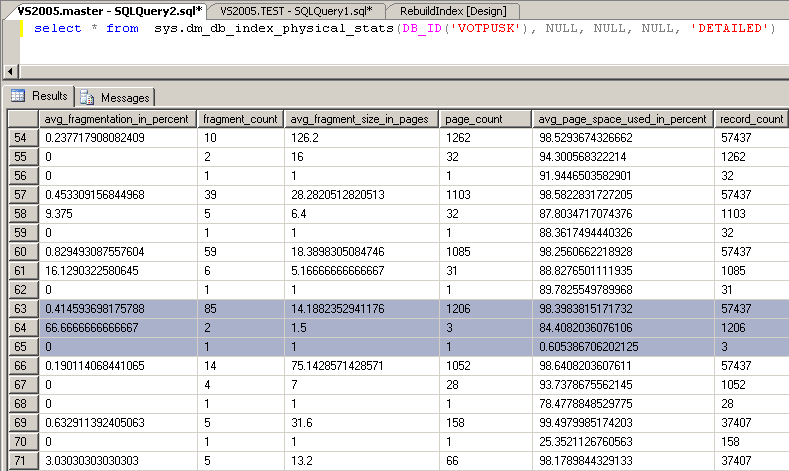Click the cell 78.4778848529775
789x471 pixels.
[x=623, y=404]
